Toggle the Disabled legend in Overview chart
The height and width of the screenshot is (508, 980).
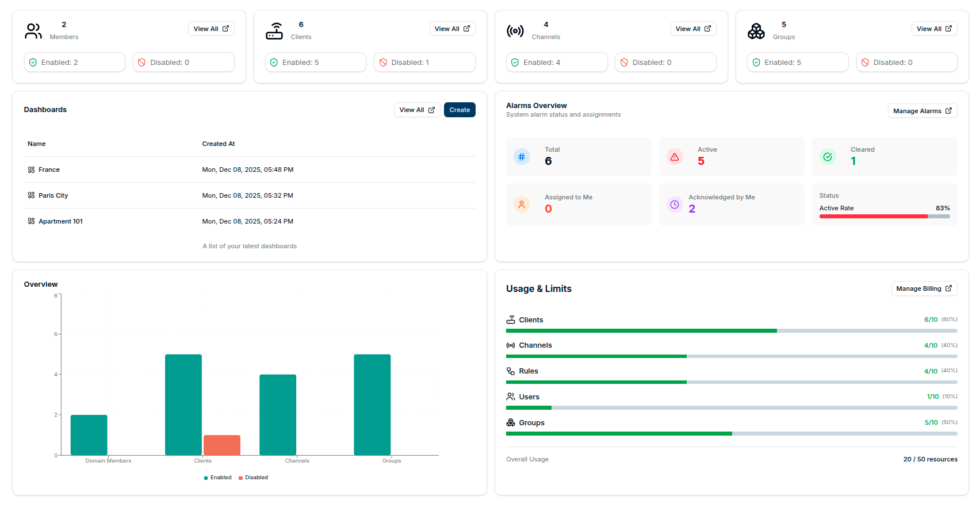pyautogui.click(x=254, y=478)
